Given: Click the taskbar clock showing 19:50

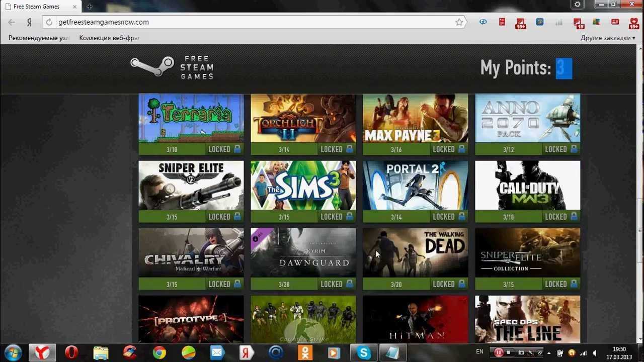Looking at the screenshot, I should click(x=619, y=353).
